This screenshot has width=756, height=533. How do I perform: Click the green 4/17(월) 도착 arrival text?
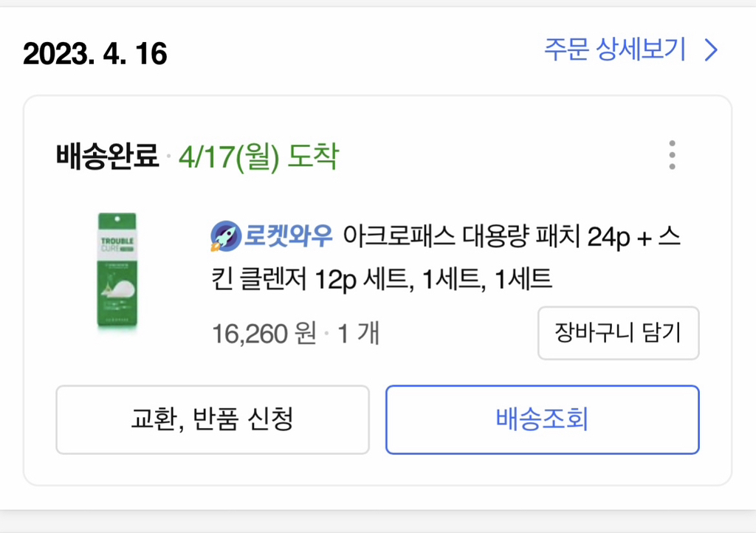pyautogui.click(x=258, y=157)
